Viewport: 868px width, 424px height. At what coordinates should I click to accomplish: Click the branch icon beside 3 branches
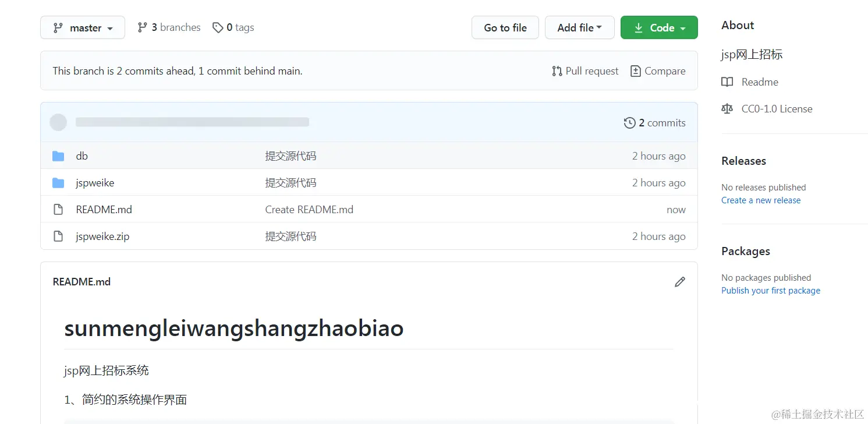tap(142, 27)
